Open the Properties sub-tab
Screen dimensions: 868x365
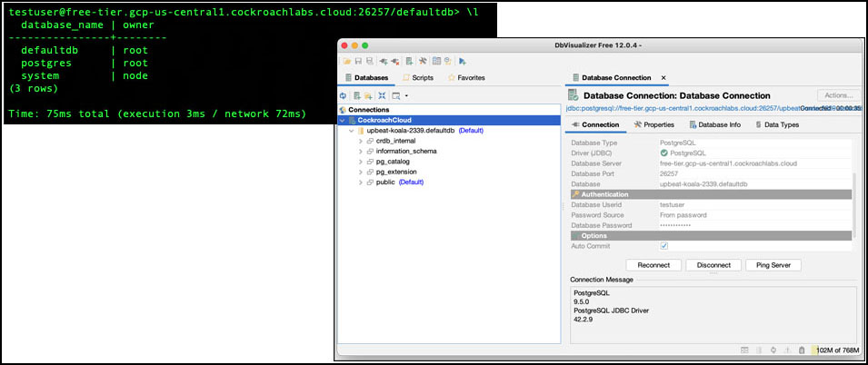(653, 125)
